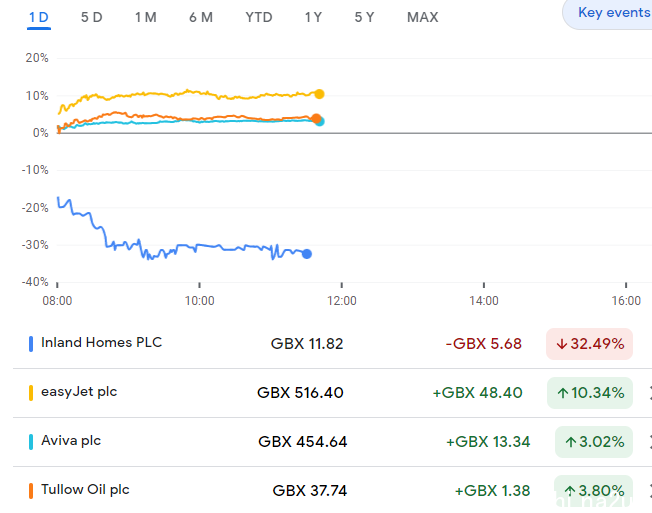Click the 12:00 time axis label
The width and height of the screenshot is (652, 513).
[x=341, y=301]
